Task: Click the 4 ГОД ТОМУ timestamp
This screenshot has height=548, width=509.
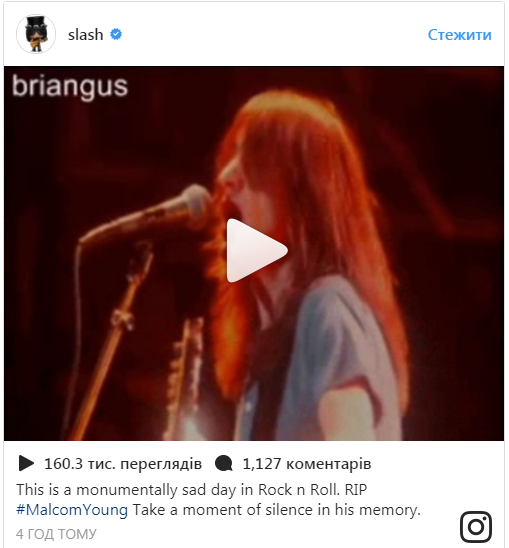Action: pos(56,534)
